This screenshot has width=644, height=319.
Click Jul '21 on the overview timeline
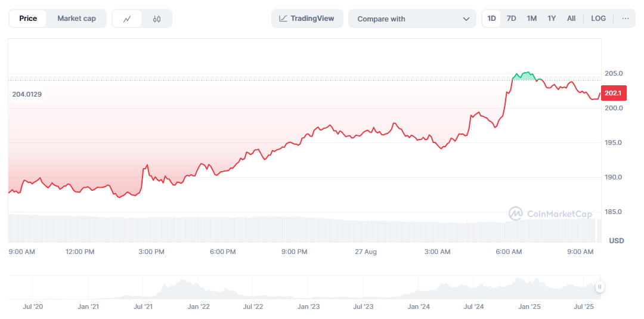pos(144,306)
